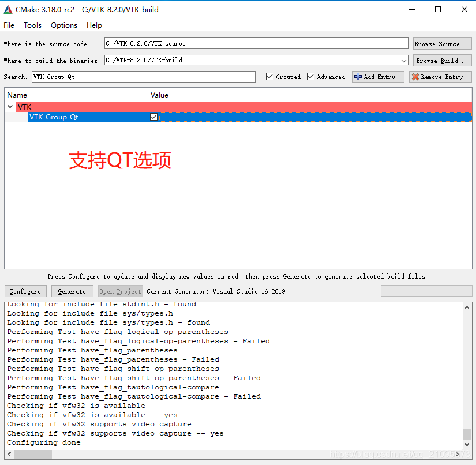Collapse the VTK group tree node
The width and height of the screenshot is (476, 465).
tap(10, 107)
